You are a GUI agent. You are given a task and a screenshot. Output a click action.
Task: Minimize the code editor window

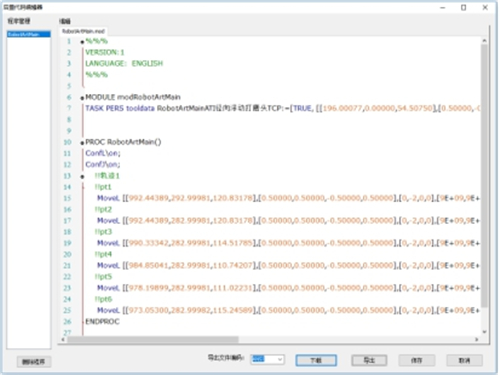point(443,7)
